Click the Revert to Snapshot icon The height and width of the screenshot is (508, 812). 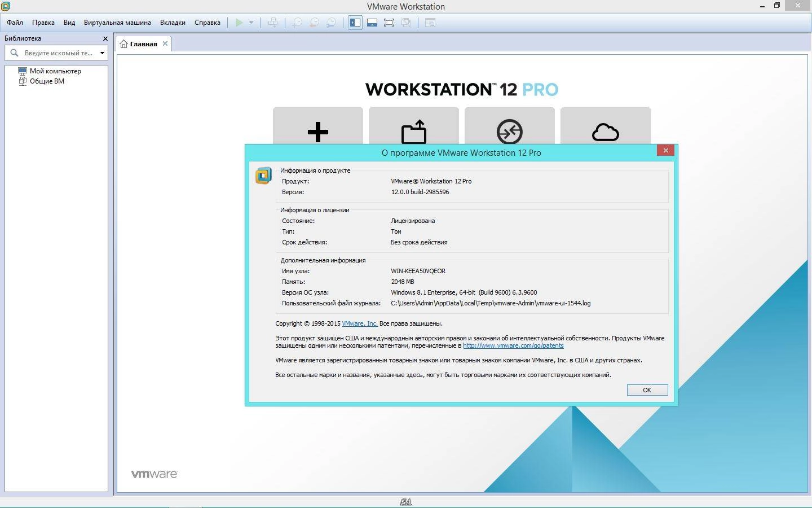coord(314,23)
